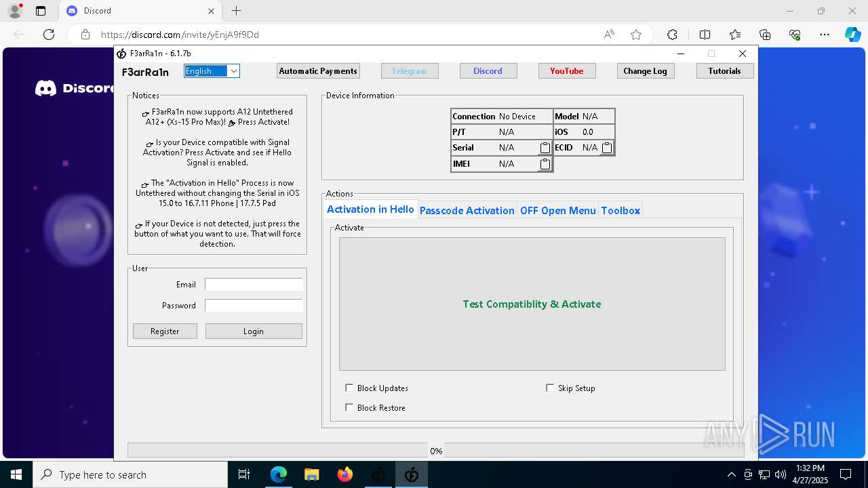Add page to favorites star icon
The width and height of the screenshot is (868, 488).
click(x=636, y=35)
